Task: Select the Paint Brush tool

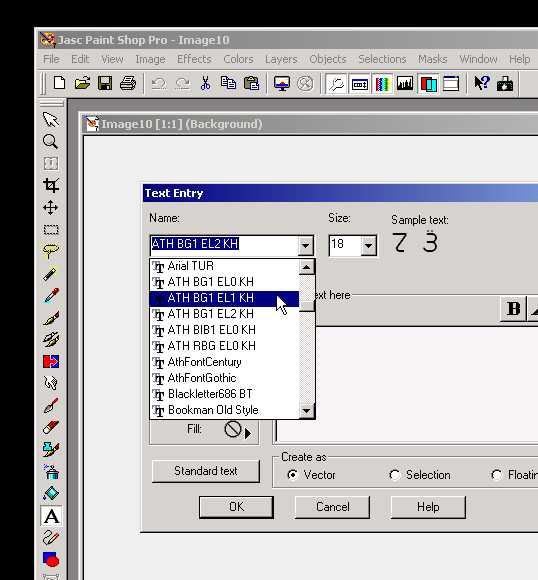Action: tap(51, 318)
